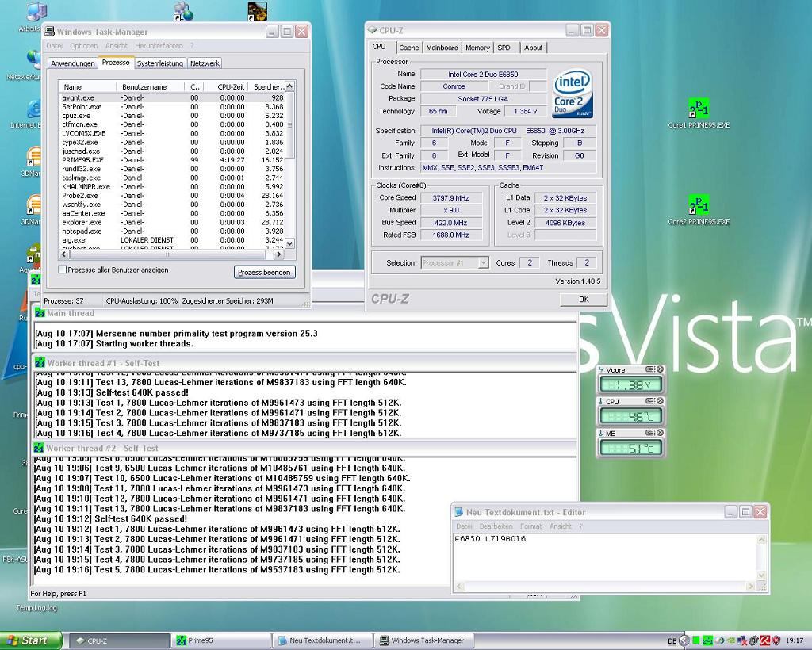Sort processes by the Name column header
This screenshot has width=812, height=650.
(x=87, y=87)
